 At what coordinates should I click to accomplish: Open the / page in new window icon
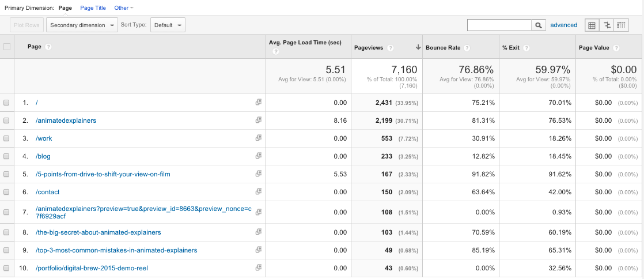click(x=258, y=102)
